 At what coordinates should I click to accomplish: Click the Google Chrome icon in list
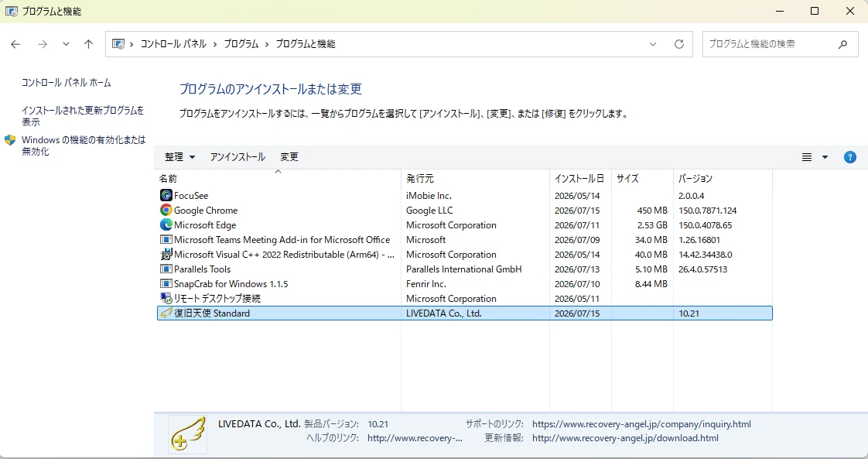click(166, 211)
